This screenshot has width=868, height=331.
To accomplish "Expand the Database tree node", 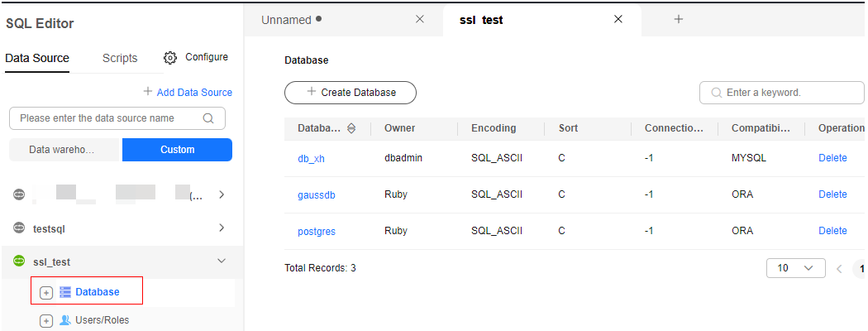I will pyautogui.click(x=46, y=292).
